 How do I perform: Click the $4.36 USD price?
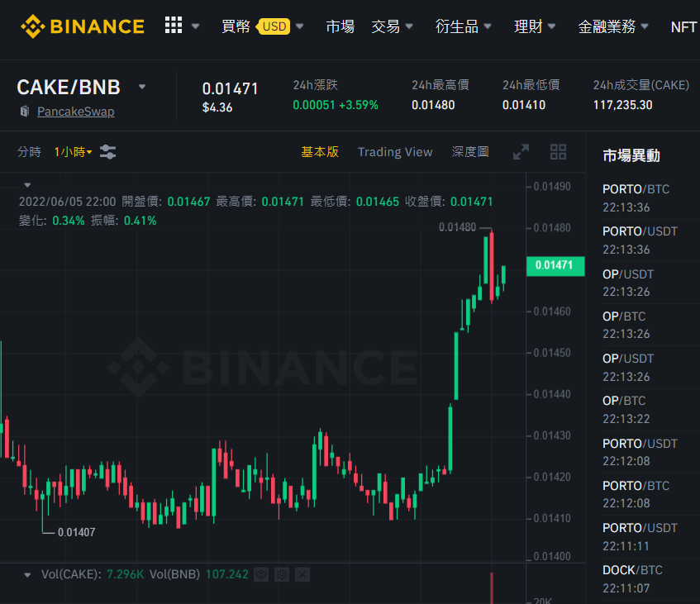pos(217,107)
